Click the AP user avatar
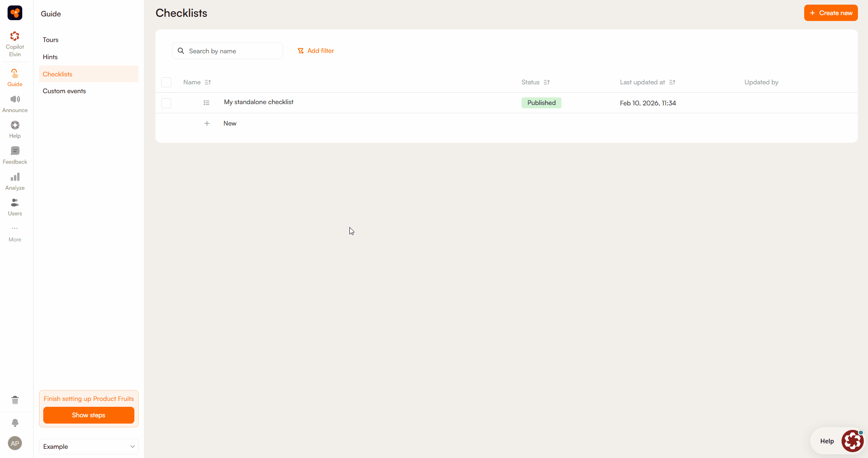The image size is (868, 458). tap(15, 443)
